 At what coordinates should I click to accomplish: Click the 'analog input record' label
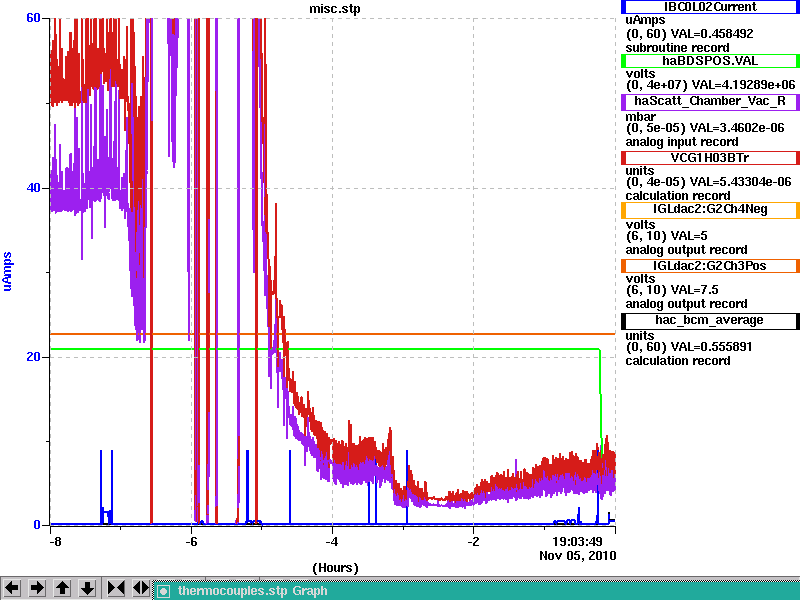682,142
